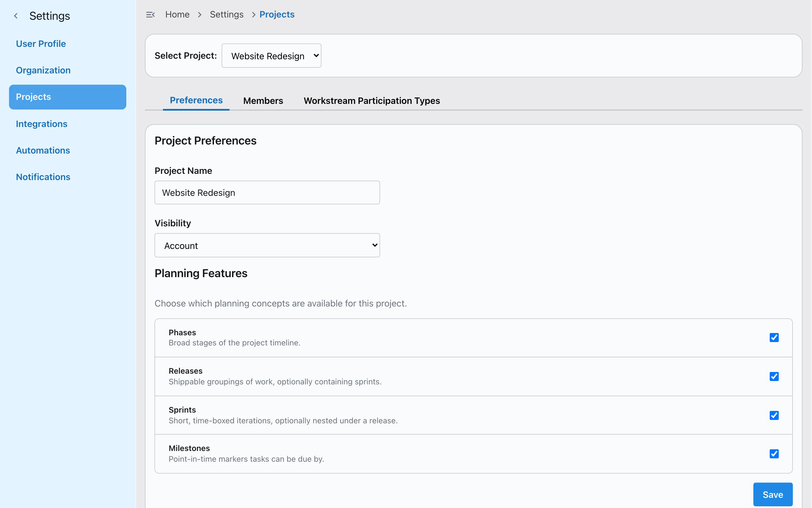Viewport: 812px width, 508px height.
Task: Expand the Visibility dropdown
Action: [267, 245]
